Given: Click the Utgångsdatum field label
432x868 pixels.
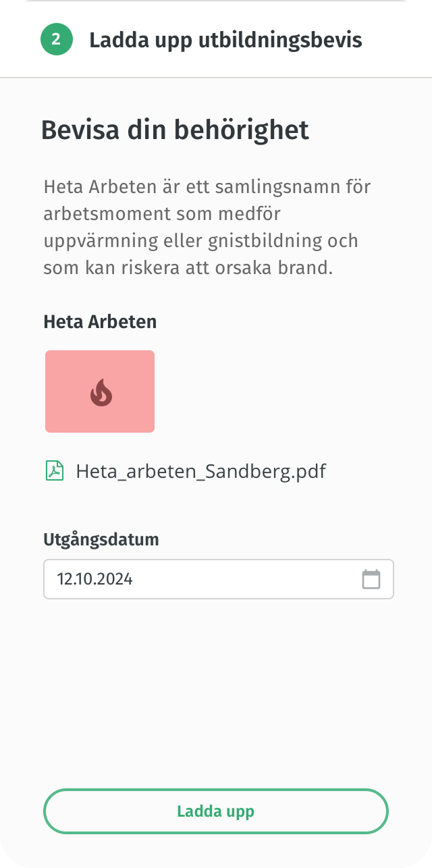Looking at the screenshot, I should (101, 539).
